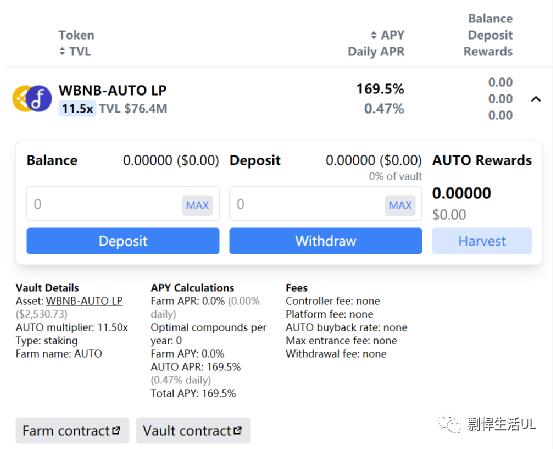Click the Vault contract external link icon
Viewport: 553px width, 449px height.
pos(237,431)
